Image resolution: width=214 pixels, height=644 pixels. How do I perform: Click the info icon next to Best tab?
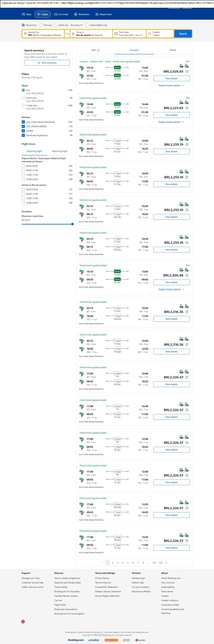tap(98, 50)
